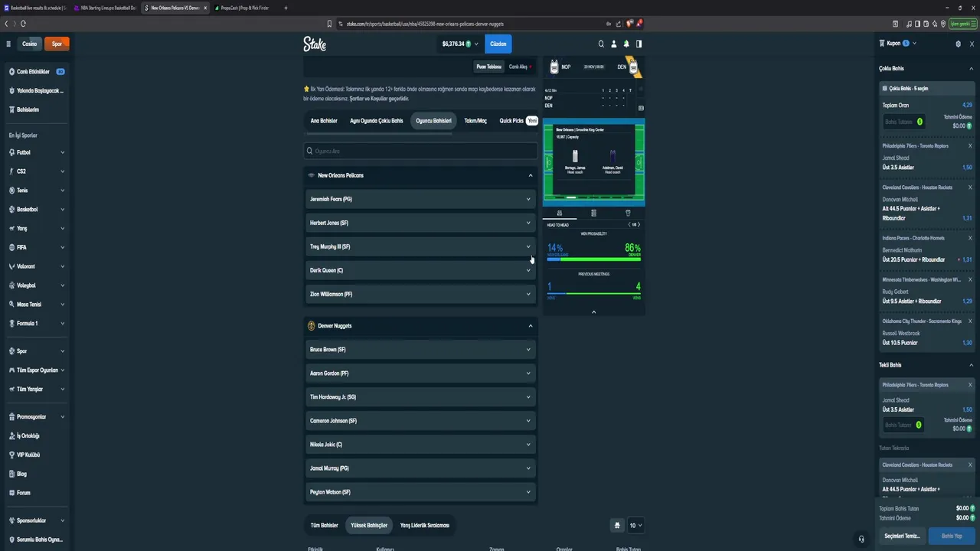This screenshot has height=551, width=980.
Task: Open the standings table icon tab
Action: point(593,213)
